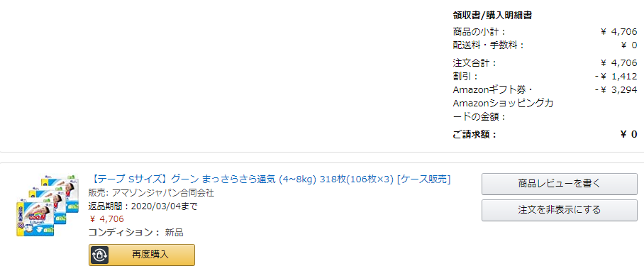Click the GOO.N diaper product thumbnail

(48, 204)
